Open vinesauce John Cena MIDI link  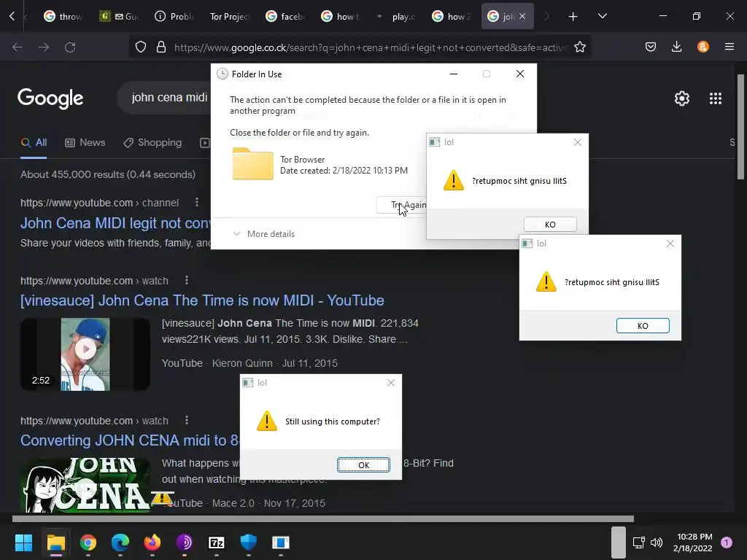tap(202, 300)
